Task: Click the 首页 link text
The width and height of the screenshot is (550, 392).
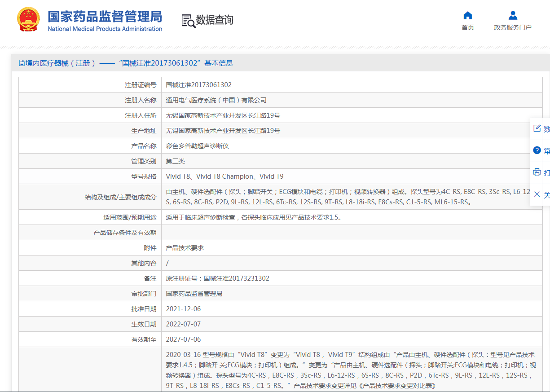Action: click(x=468, y=27)
